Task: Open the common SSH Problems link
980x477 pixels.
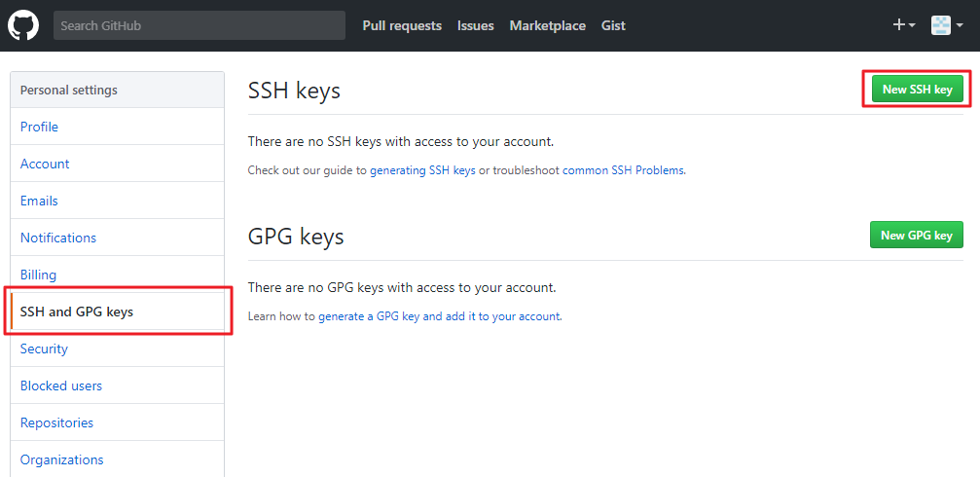Action: (x=623, y=170)
